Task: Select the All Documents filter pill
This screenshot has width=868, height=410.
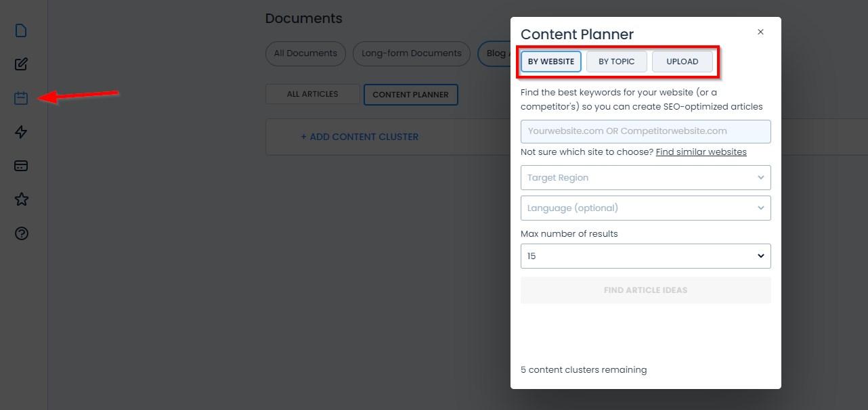Action: (305, 53)
